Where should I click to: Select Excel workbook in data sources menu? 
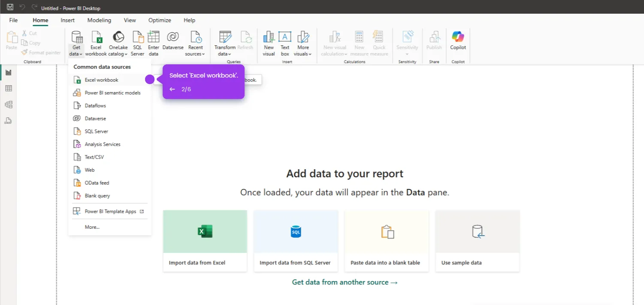109,80
